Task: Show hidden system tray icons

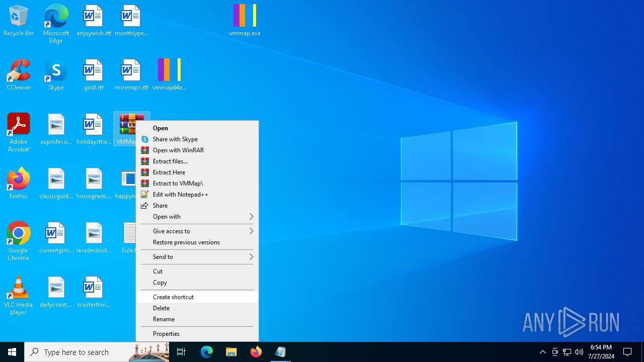Action: [x=542, y=352]
